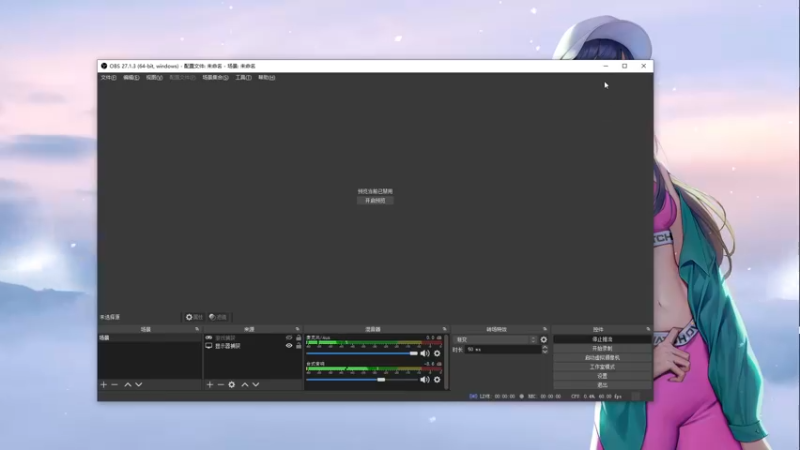Click the 工作室模式 studio mode button
800x450 pixels.
[x=602, y=367]
